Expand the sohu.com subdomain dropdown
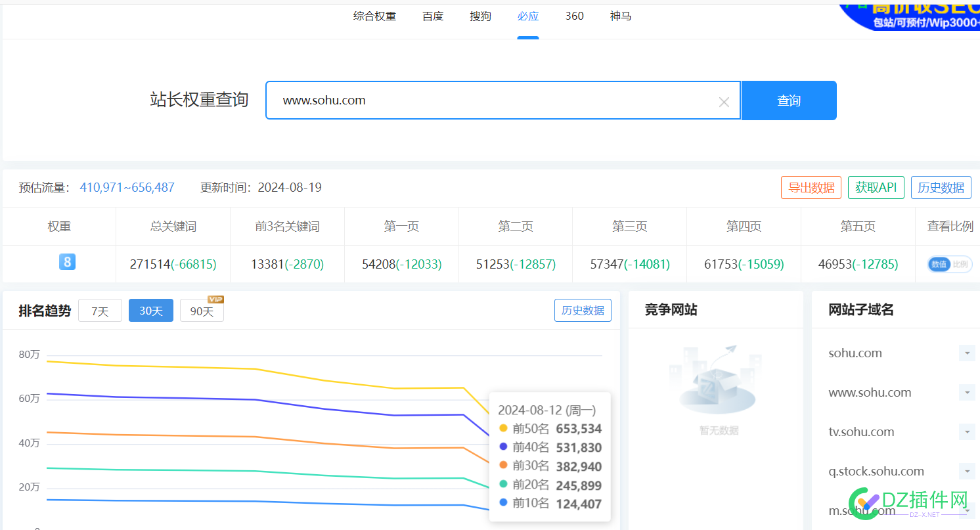 point(967,353)
